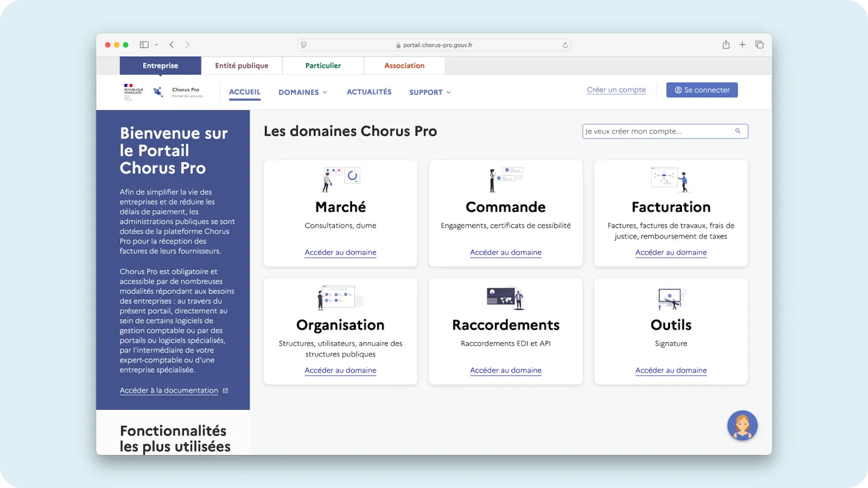
Task: Select the portail.chorus-pro.gouv.fr address bar
Action: 434,45
